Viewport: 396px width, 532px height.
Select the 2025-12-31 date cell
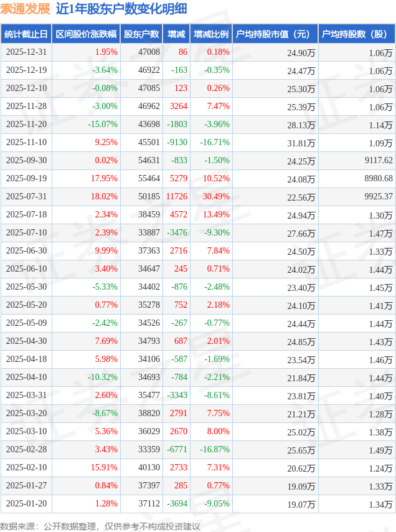click(26, 52)
